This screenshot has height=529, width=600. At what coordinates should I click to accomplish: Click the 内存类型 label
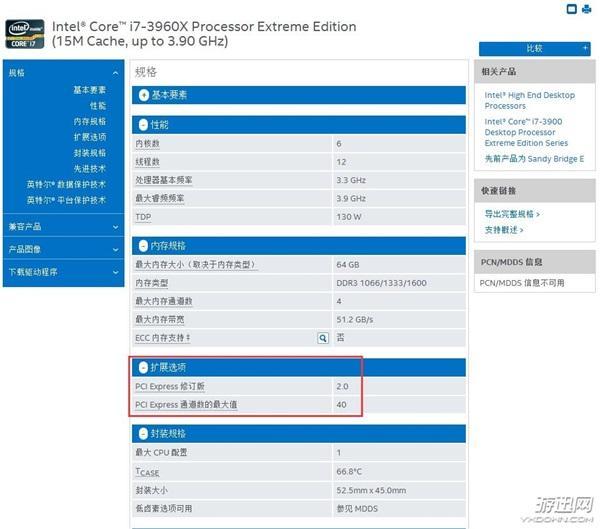click(x=152, y=283)
